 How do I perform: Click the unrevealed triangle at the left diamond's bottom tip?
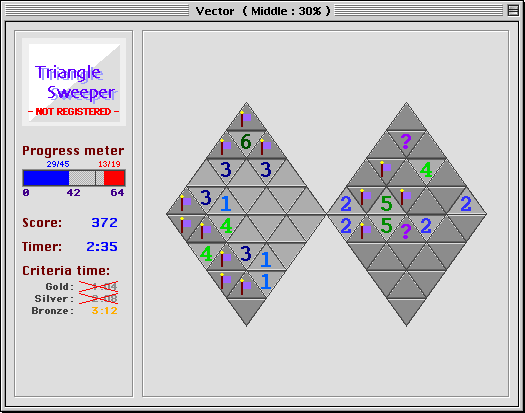coord(246,308)
